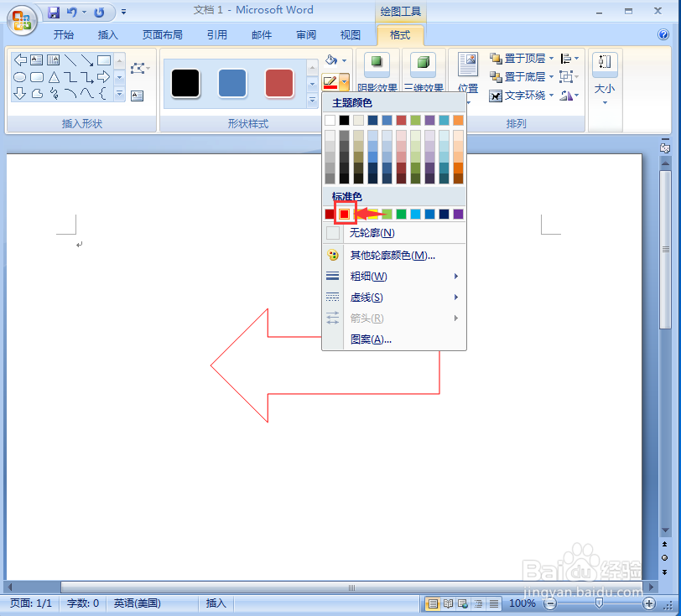Click the 100% zoom level button
The height and width of the screenshot is (616, 681).
point(522,603)
